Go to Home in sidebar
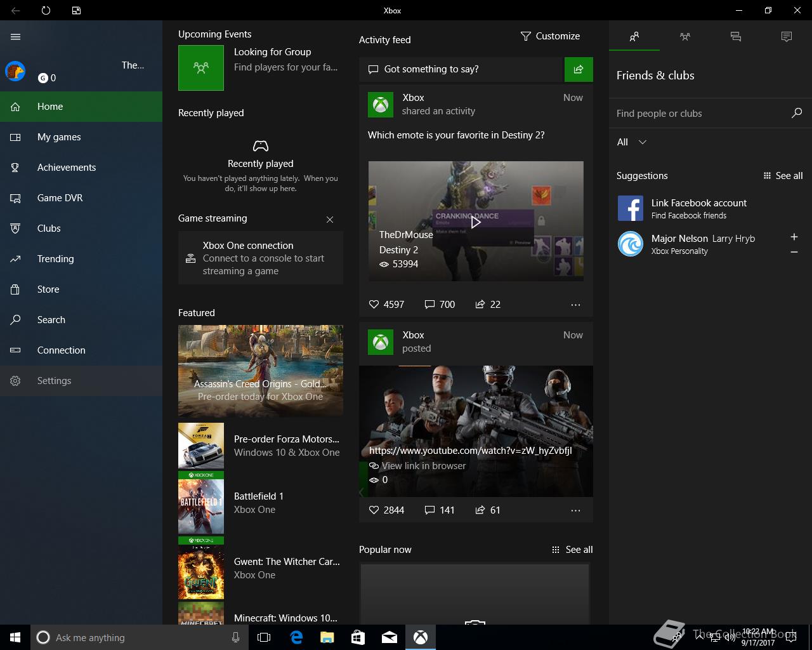Screen dimensions: 812x650 (x=81, y=107)
